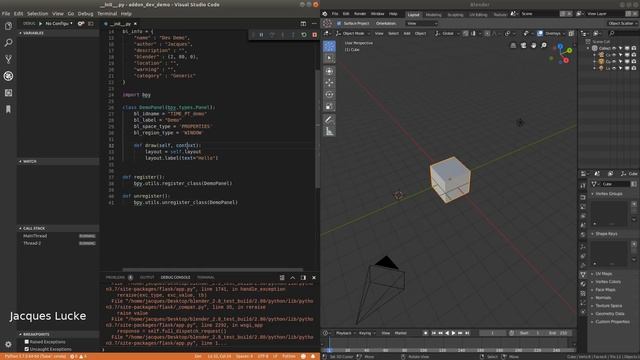Open VS Code Manage gear icon
This screenshot has height=360, width=640.
point(8,344)
